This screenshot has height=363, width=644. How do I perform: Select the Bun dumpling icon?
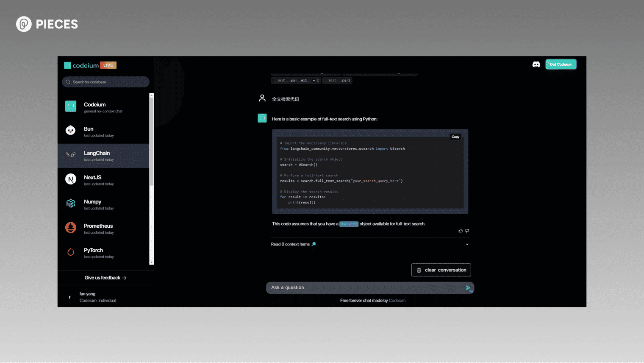coord(71,131)
